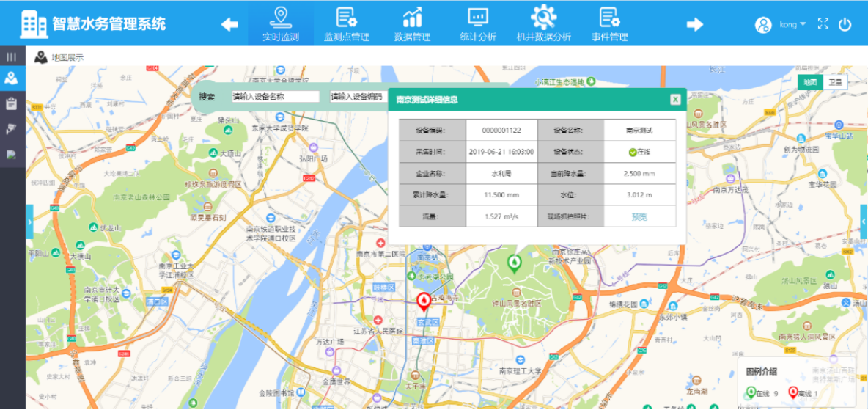Screen dimensions: 868x410
Task: Click the red offline marker on map
Action: click(x=424, y=301)
